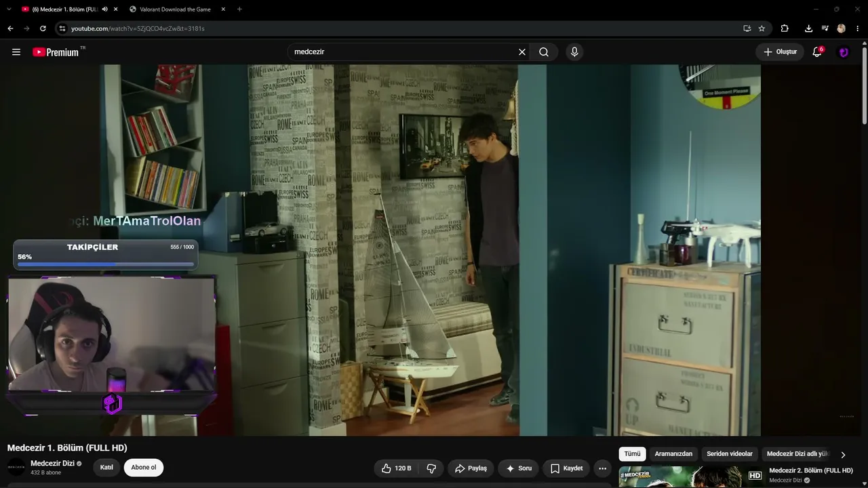Select the Medcezir Dizi adlı yükleyen chip

[798, 454]
